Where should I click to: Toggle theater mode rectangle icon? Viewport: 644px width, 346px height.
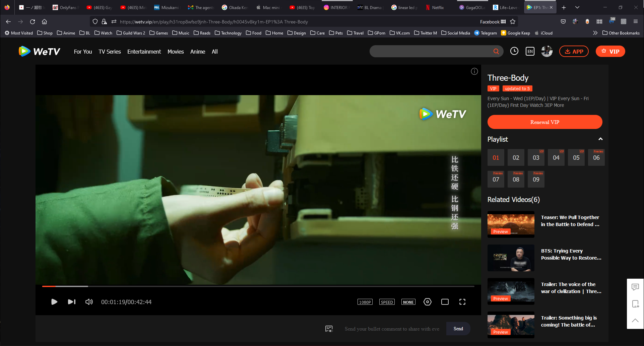(x=445, y=302)
